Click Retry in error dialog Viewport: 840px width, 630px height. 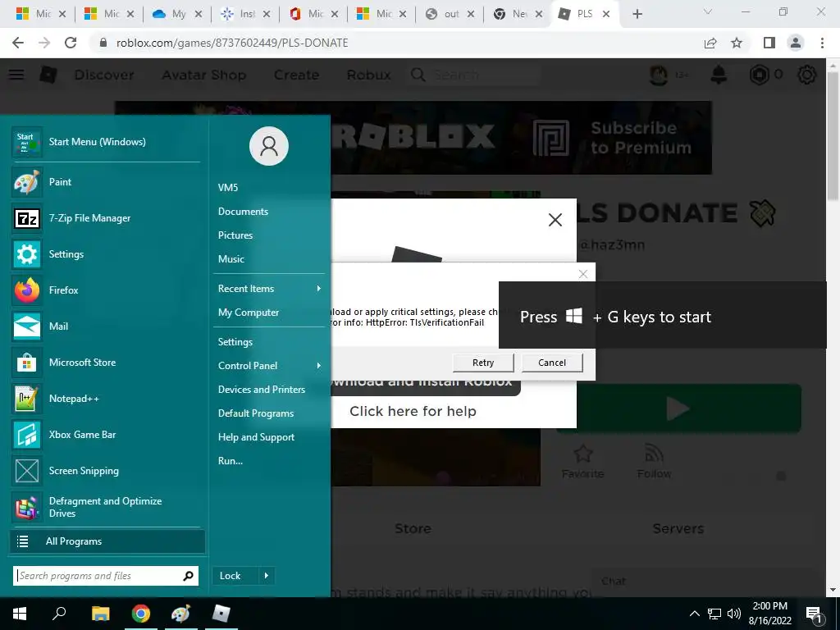483,363
